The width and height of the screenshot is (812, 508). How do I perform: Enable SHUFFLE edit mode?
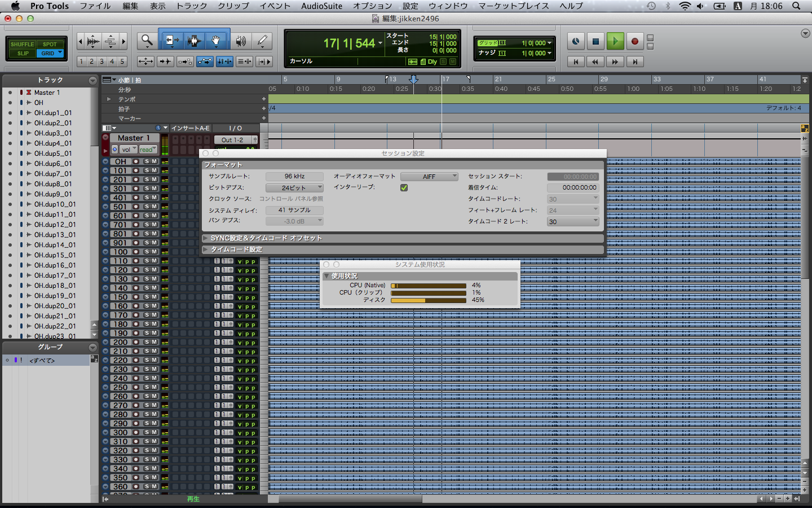[x=22, y=44]
